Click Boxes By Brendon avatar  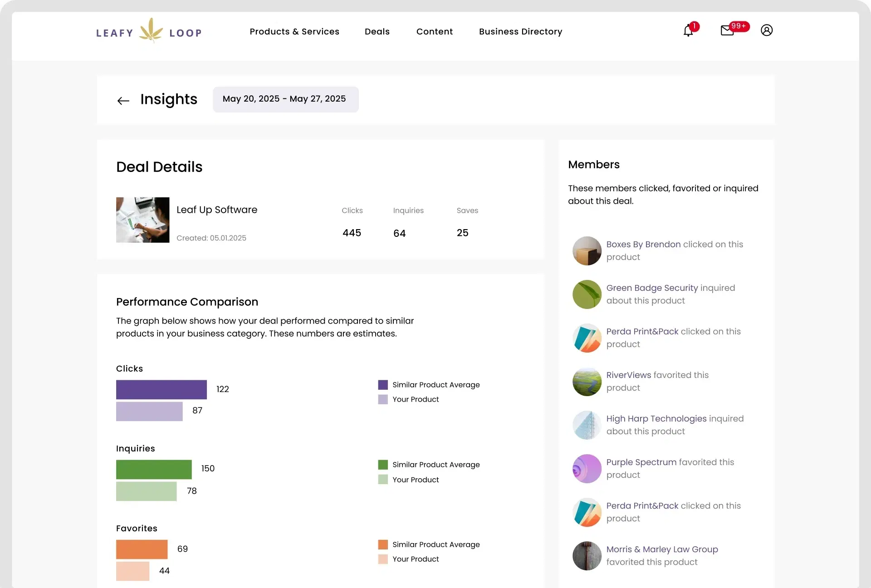click(x=587, y=251)
